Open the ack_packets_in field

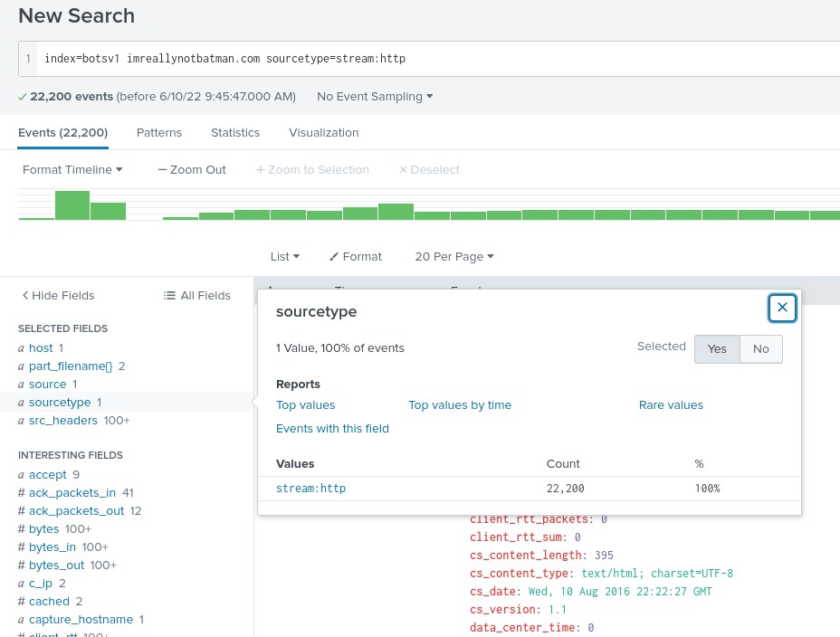(72, 493)
